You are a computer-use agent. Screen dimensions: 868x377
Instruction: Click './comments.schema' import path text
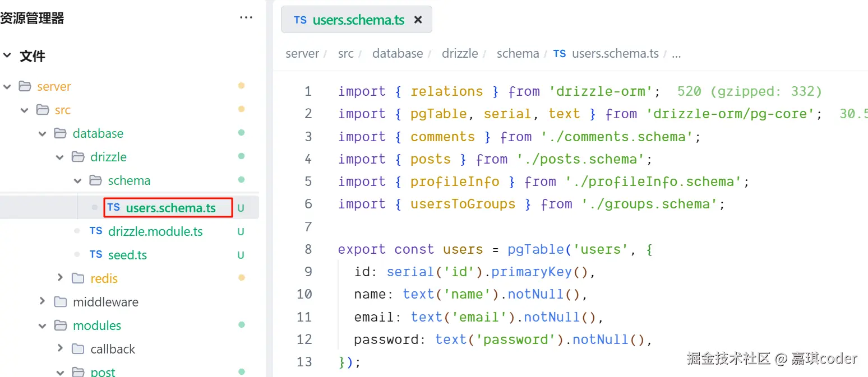617,137
